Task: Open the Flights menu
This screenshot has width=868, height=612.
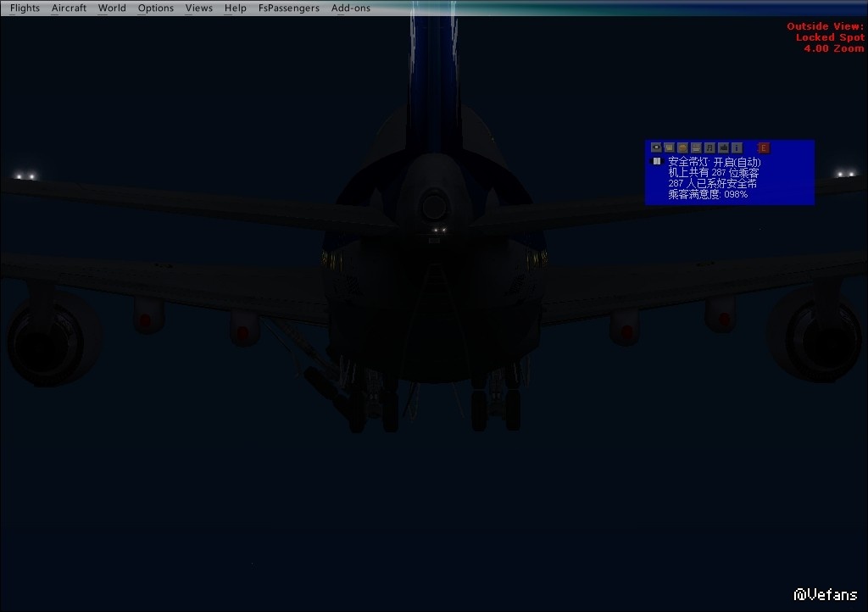Action: pos(25,8)
